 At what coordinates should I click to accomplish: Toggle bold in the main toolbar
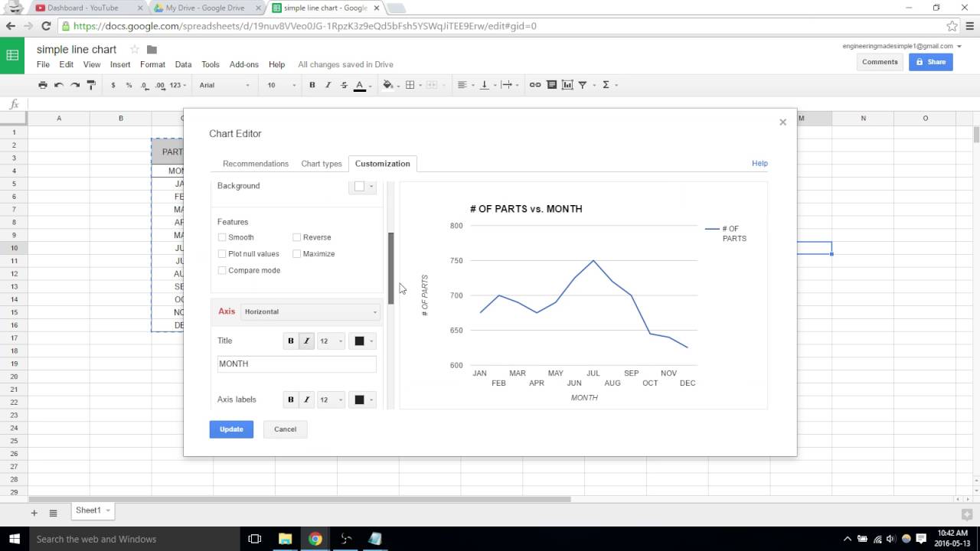pyautogui.click(x=312, y=85)
